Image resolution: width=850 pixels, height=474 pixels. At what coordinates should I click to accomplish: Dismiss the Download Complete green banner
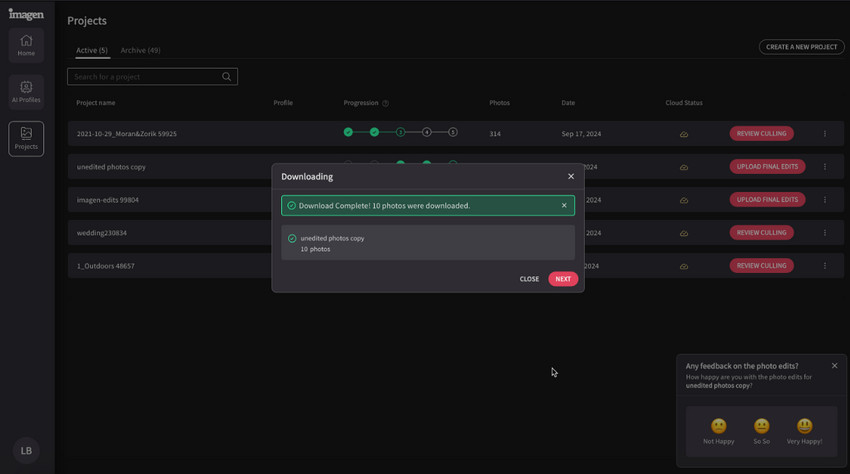click(564, 206)
